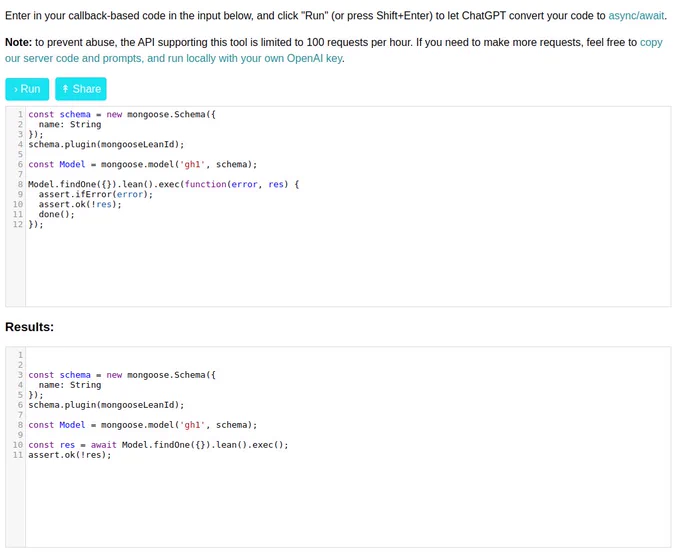Click empty area of input code editor
Screen dimensions: 680x553
click(347, 267)
